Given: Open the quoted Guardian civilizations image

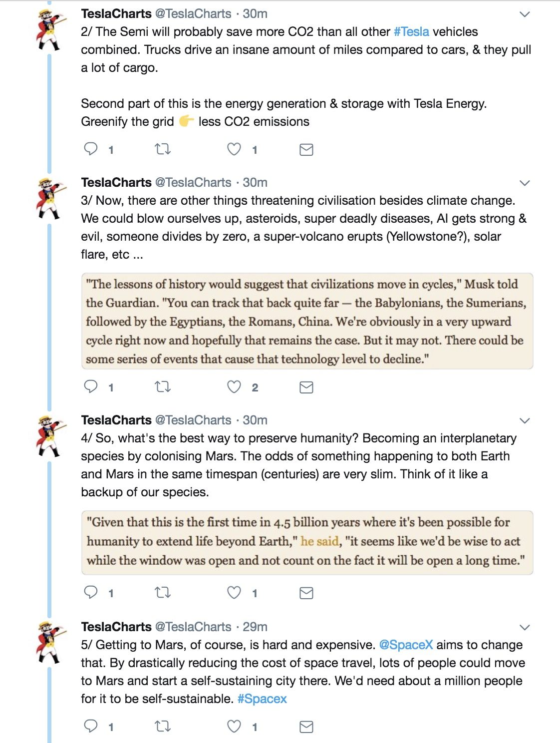Looking at the screenshot, I should (x=307, y=321).
